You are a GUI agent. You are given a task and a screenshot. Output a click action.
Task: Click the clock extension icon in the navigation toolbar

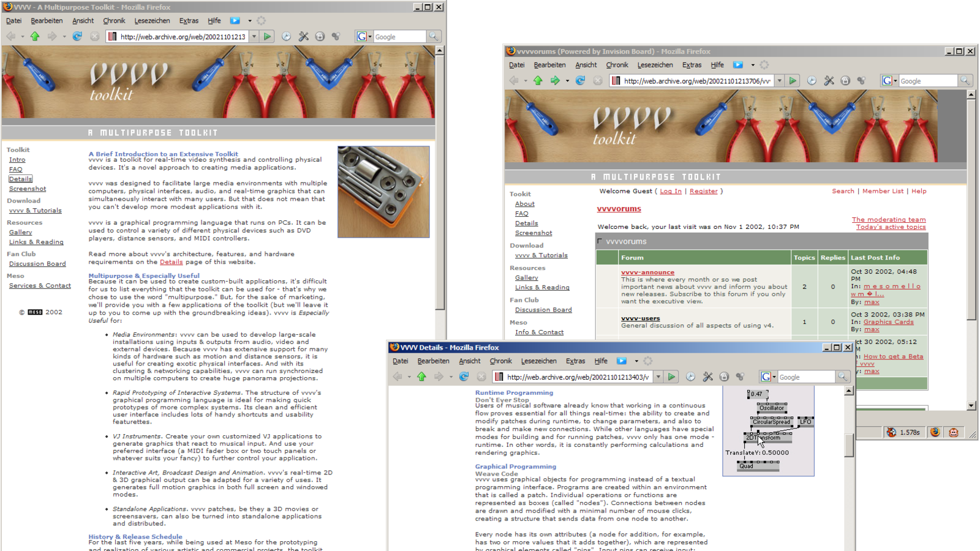tap(690, 377)
